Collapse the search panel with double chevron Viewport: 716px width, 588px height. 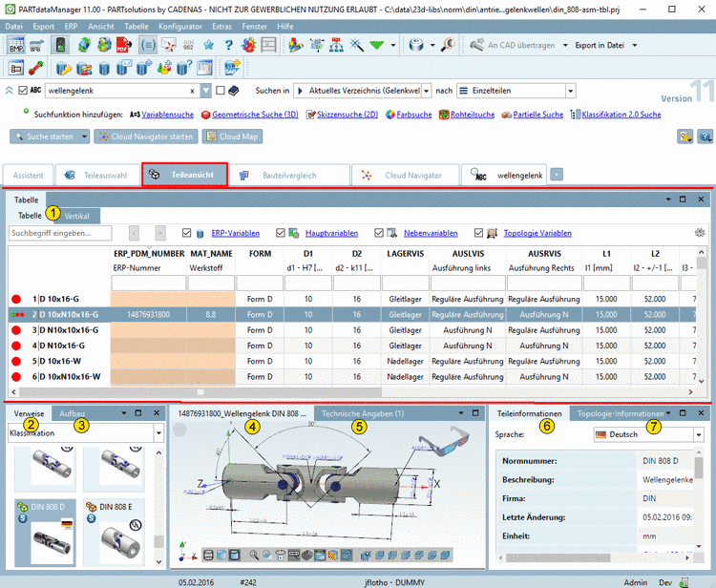pyautogui.click(x=9, y=91)
